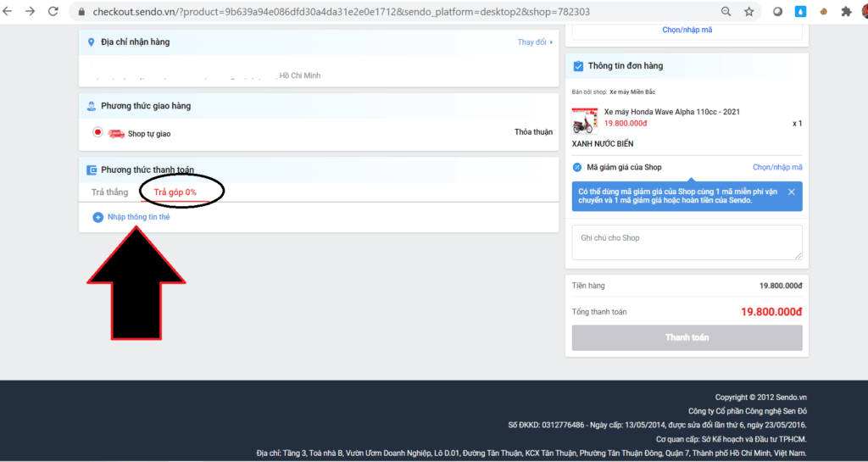Click the Tổng thanh toán 19.800.000đ amount

[x=771, y=312]
